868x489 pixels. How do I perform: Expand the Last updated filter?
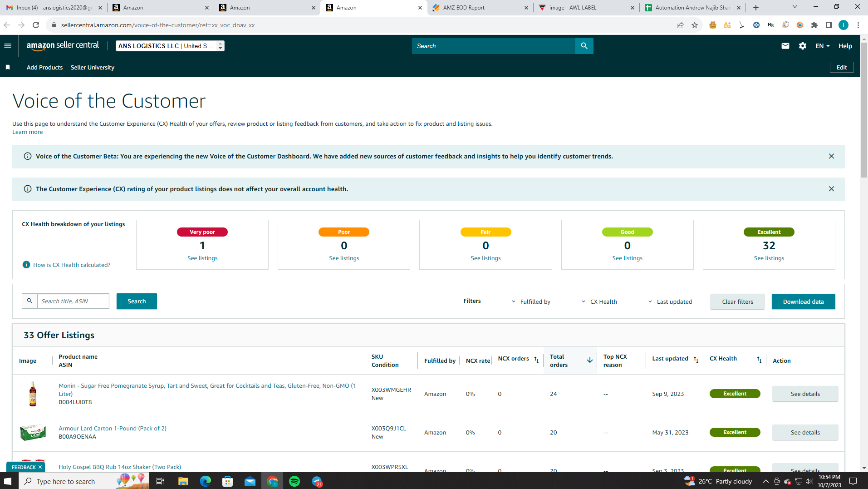coord(670,301)
